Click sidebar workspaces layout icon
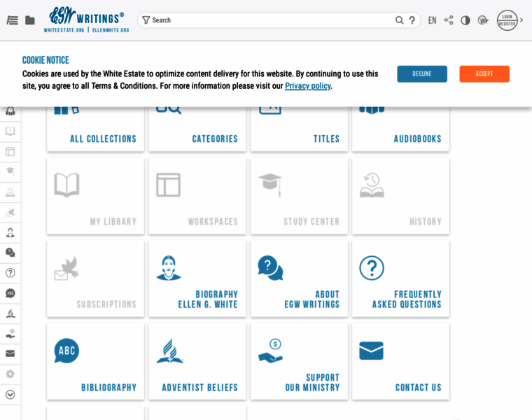The width and height of the screenshot is (532, 420). (x=10, y=151)
